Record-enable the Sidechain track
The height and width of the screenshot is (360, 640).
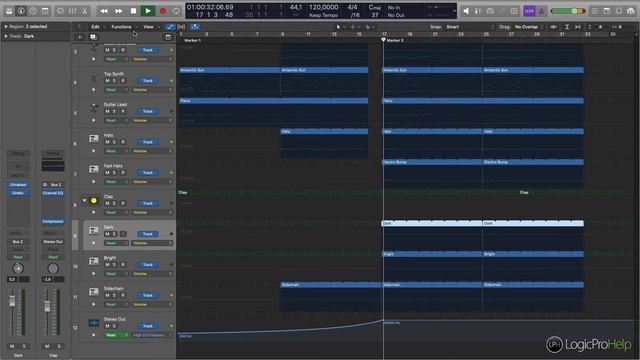122,295
